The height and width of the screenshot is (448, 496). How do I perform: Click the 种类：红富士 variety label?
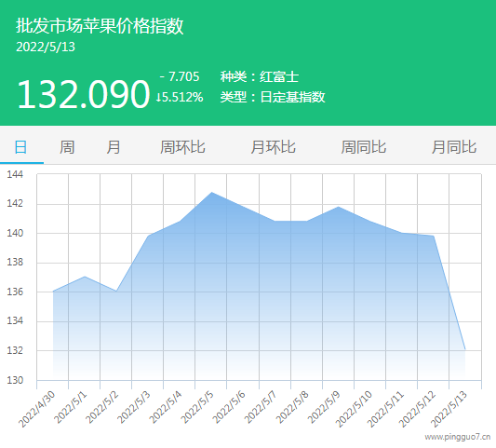tap(260, 77)
